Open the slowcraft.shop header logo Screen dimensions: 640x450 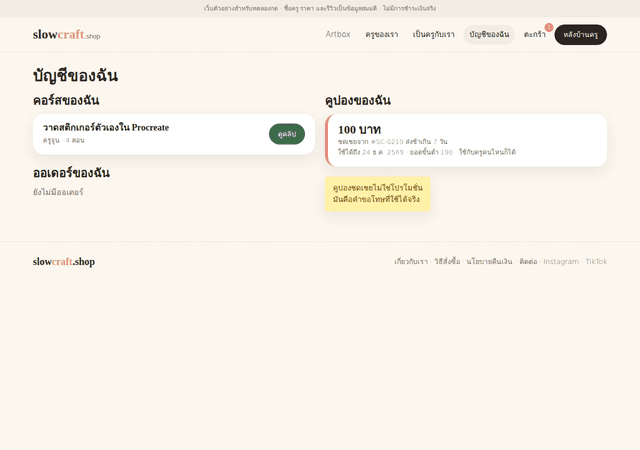[67, 35]
